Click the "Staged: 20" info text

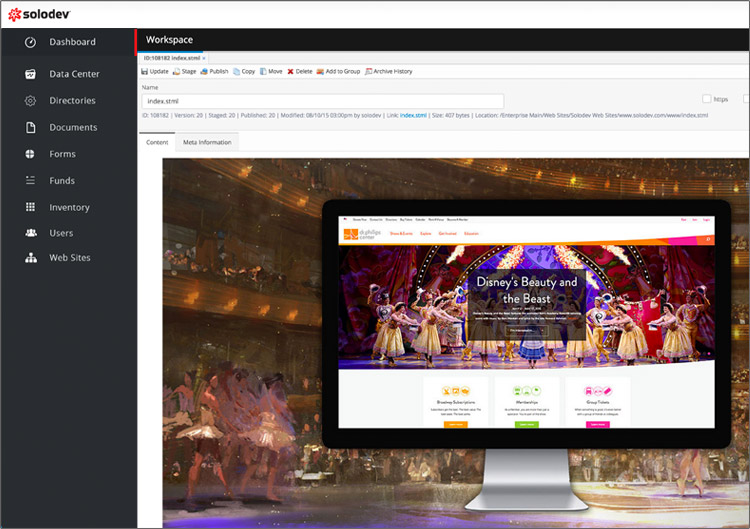coord(221,115)
